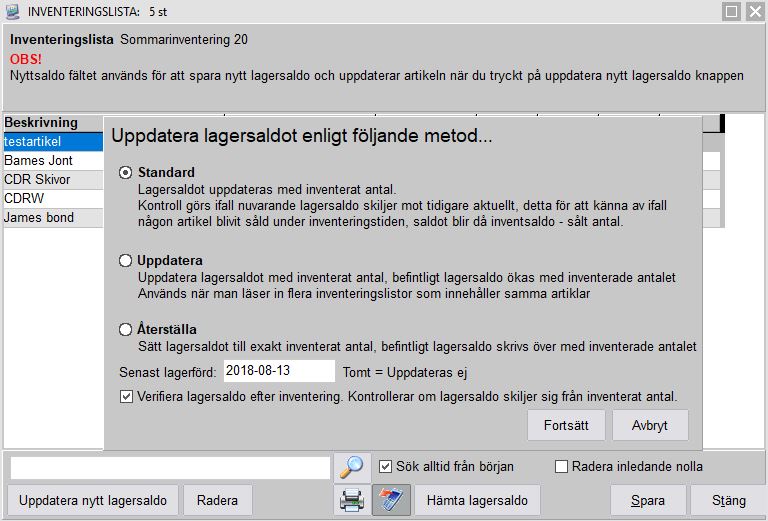The width and height of the screenshot is (768, 521).
Task: Close the Inventeringslista window
Action: pos(754,11)
